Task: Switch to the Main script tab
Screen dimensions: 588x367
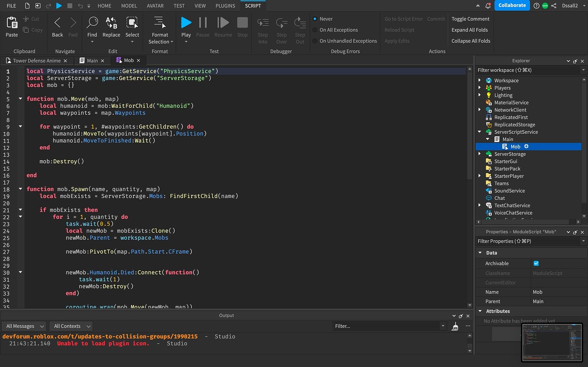Action: [x=92, y=60]
